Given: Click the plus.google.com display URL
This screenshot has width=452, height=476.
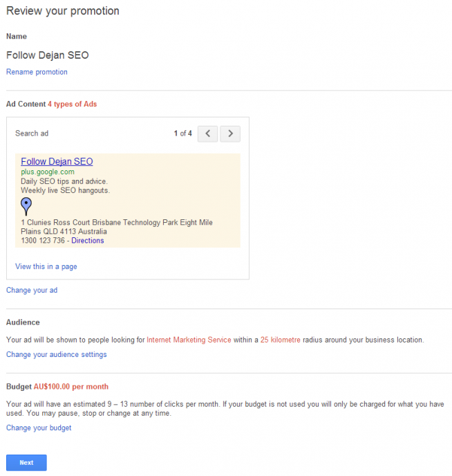Looking at the screenshot, I should tap(48, 172).
